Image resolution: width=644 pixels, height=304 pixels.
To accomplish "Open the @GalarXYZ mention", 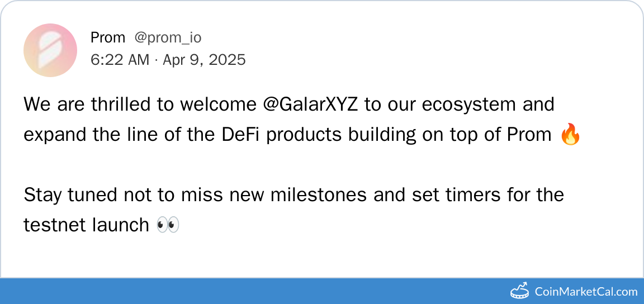I will 310,104.
